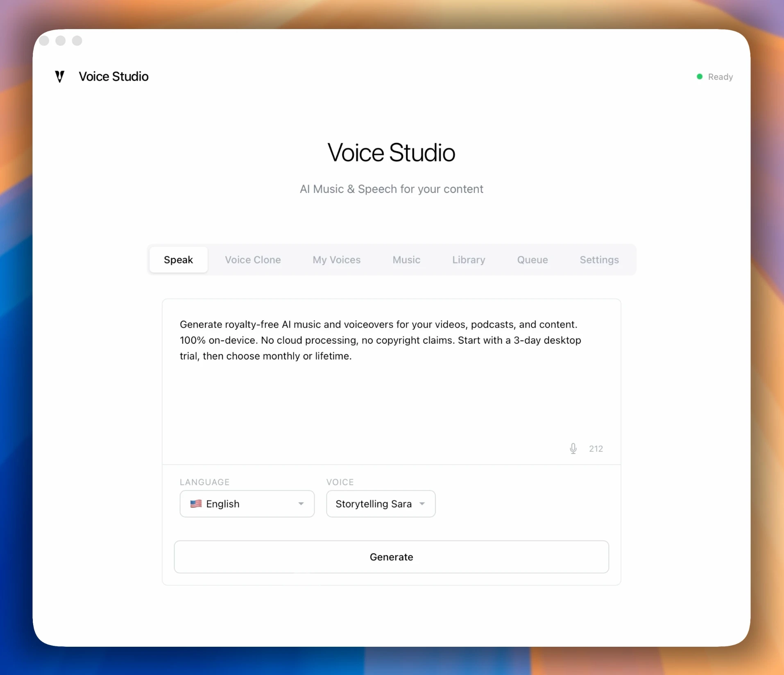Image resolution: width=784 pixels, height=675 pixels.
Task: Open the Library tab
Action: pos(468,260)
